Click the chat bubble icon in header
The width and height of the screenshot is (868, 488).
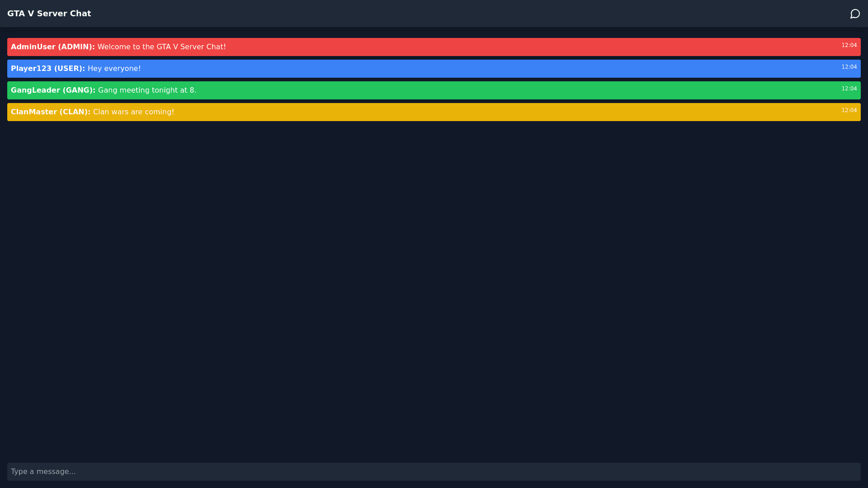(x=854, y=14)
